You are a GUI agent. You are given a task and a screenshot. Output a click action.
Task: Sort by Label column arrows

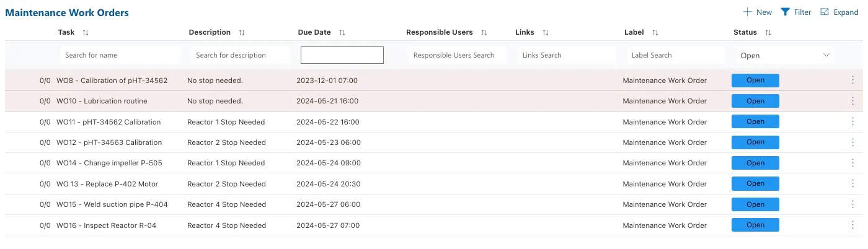(655, 32)
